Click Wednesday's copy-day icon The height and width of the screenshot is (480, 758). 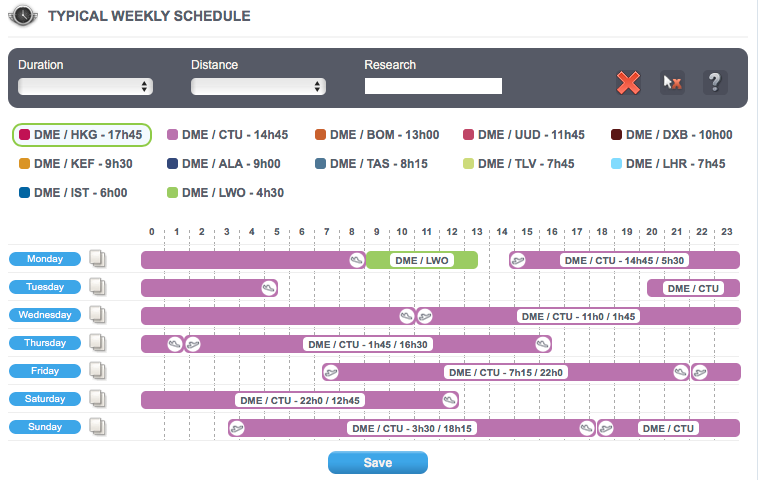click(98, 315)
